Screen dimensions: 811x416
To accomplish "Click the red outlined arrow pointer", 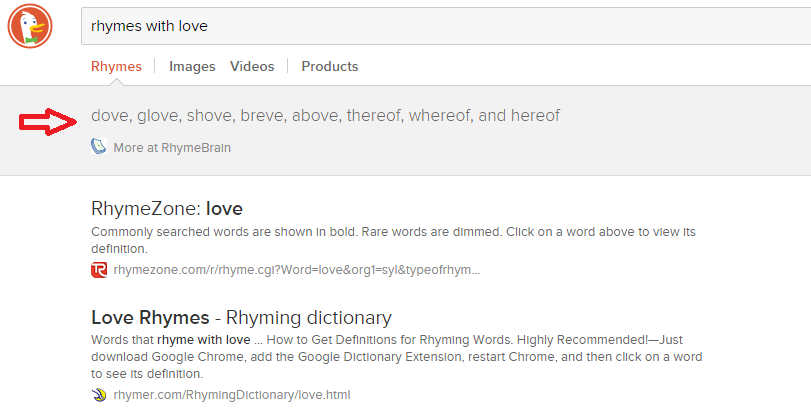I will pos(48,122).
